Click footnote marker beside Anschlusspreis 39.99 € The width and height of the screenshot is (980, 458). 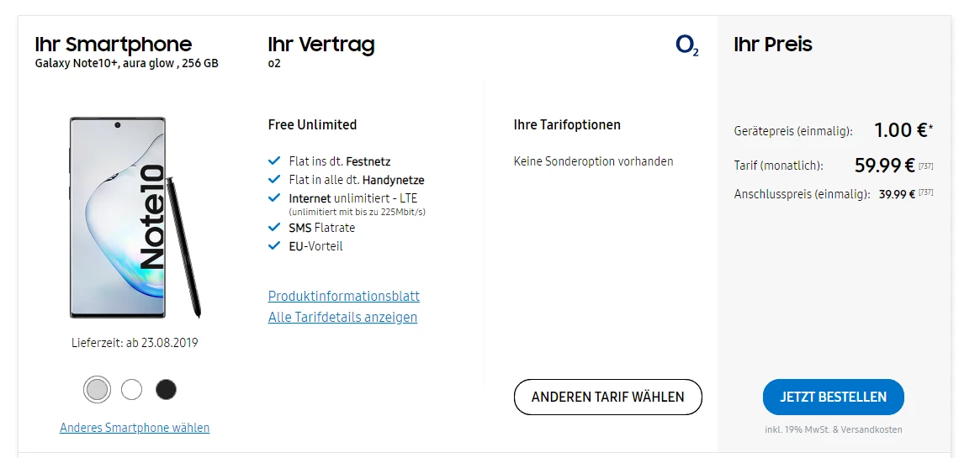coord(925,193)
